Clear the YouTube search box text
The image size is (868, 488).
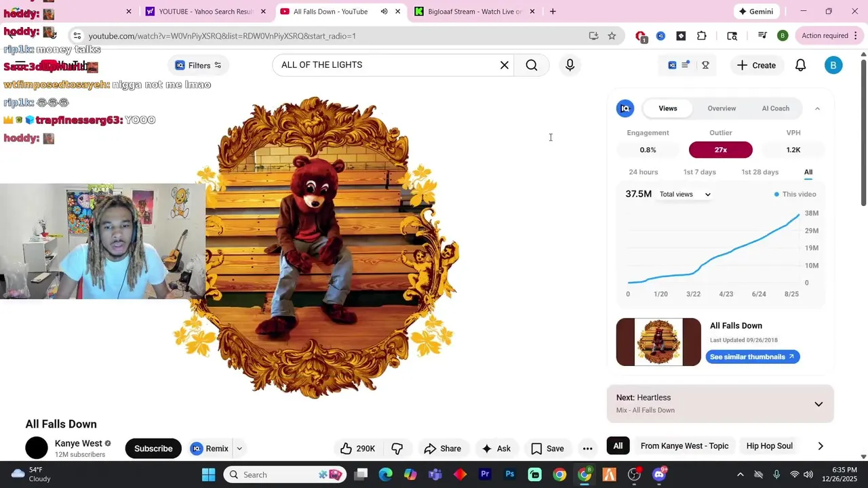pos(505,65)
